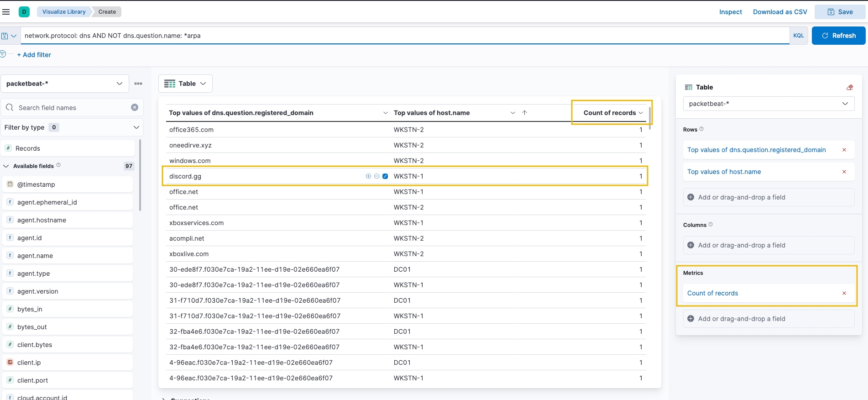Click the filter-out minus icon beside discord.gg

pos(376,176)
